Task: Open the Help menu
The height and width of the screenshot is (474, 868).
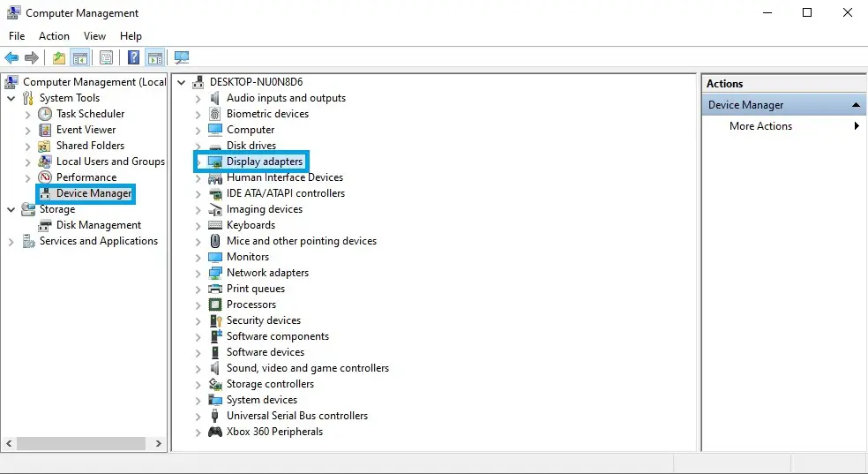Action: (x=131, y=36)
